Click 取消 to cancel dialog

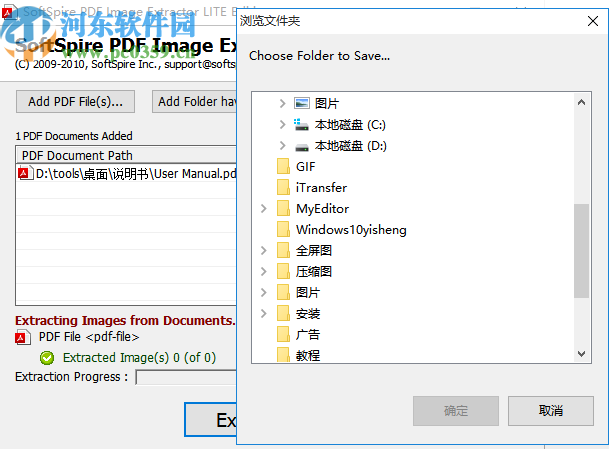(551, 411)
